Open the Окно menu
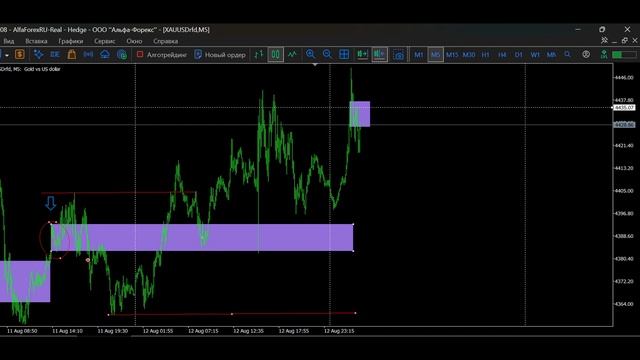The image size is (640, 360). 134,41
